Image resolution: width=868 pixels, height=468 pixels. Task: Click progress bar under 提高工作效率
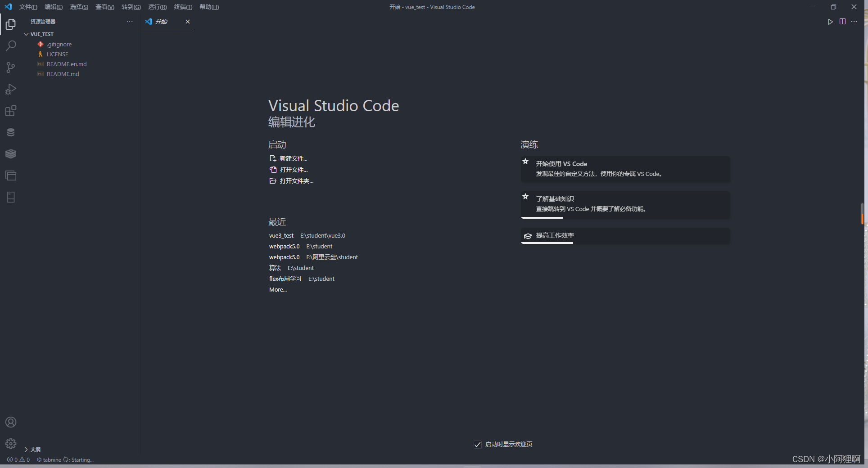(x=547, y=243)
